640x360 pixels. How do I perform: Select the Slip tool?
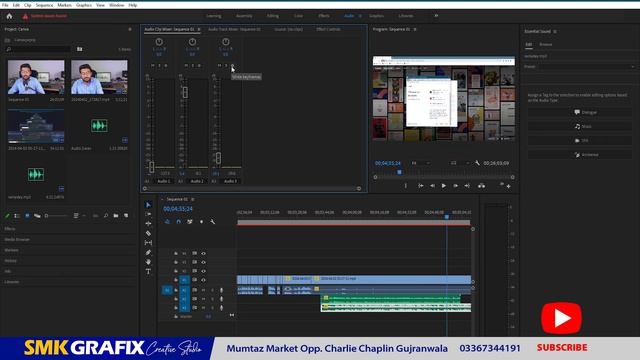point(148,242)
